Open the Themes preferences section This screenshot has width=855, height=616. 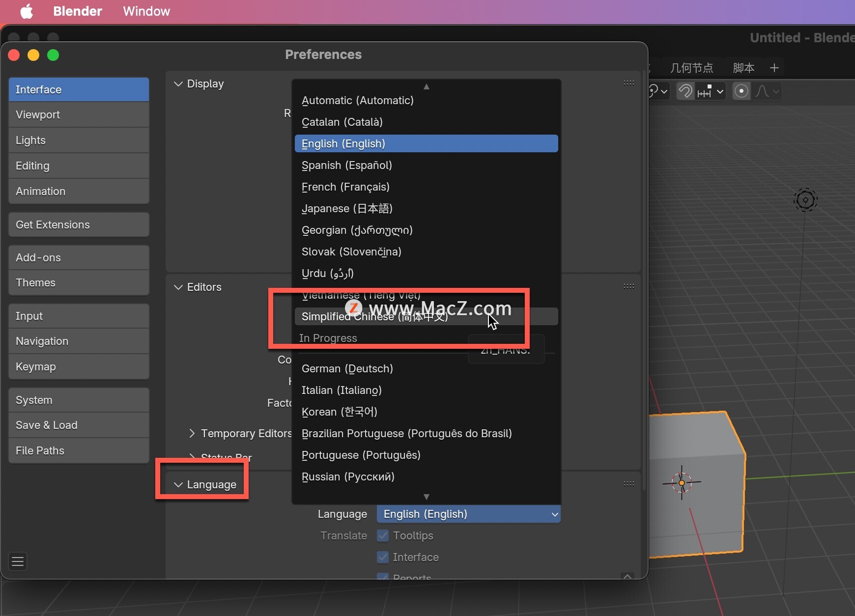79,282
